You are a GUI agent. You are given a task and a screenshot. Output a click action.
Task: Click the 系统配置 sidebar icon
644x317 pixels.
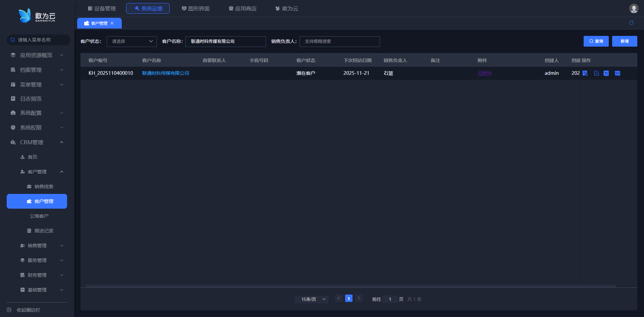tap(13, 113)
